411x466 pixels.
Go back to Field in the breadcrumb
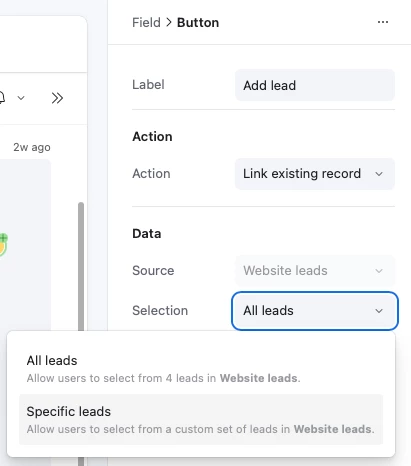pyautogui.click(x=146, y=22)
